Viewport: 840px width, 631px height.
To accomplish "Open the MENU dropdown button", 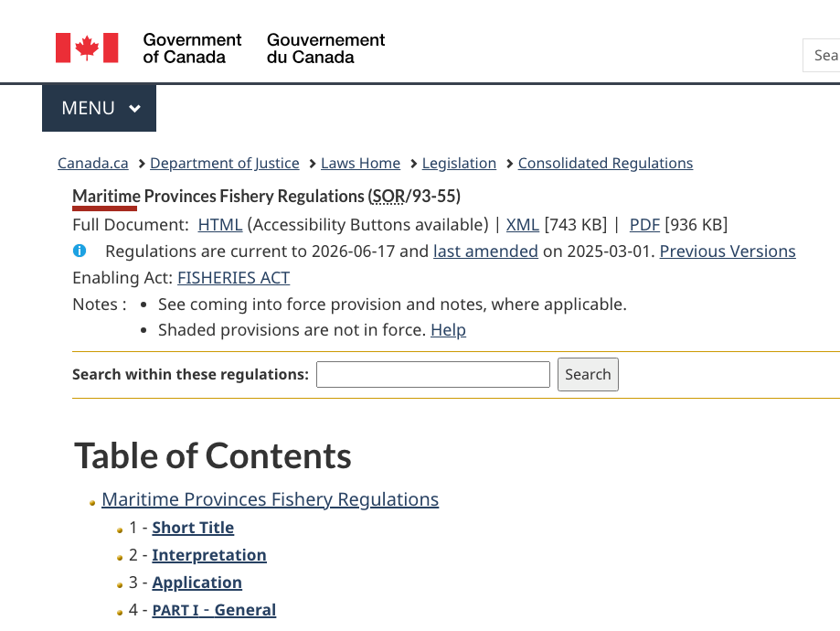I will tap(99, 108).
